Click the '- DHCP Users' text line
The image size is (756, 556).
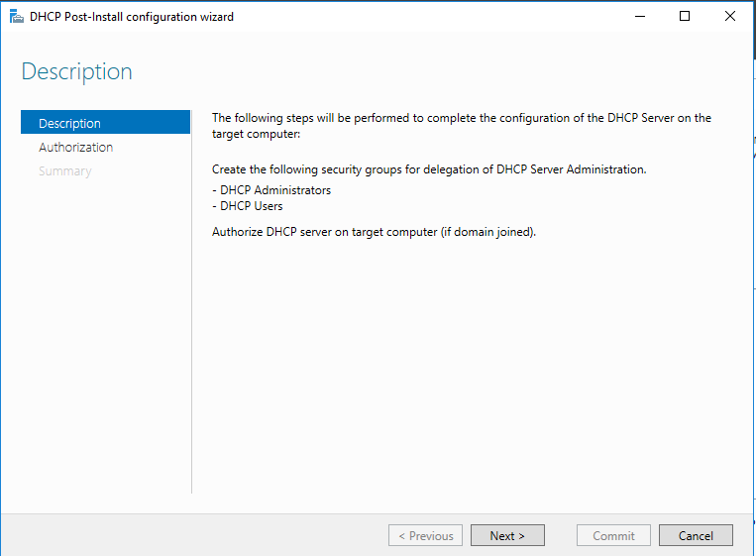tap(248, 206)
